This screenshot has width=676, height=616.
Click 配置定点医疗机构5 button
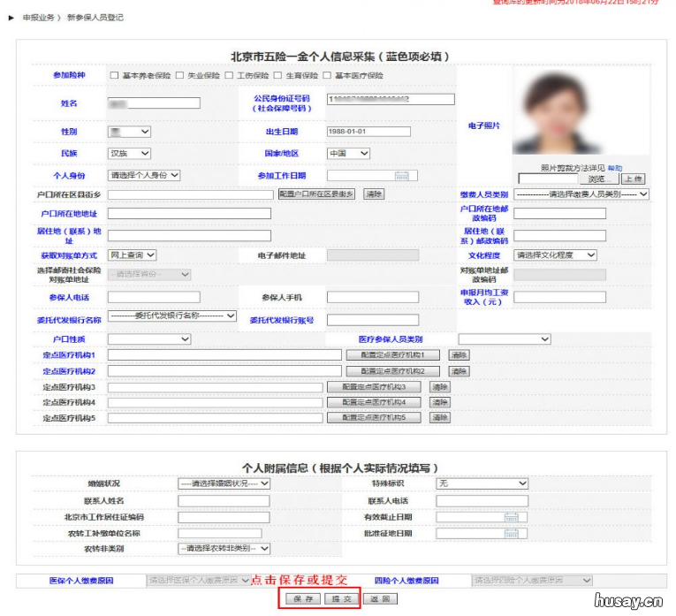[x=374, y=418]
